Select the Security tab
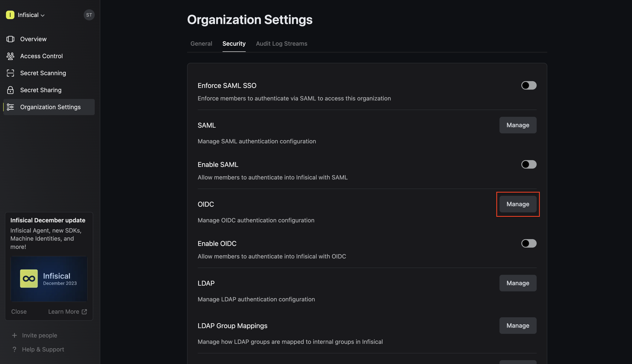Screen dimensions: 632x364 pos(234,44)
